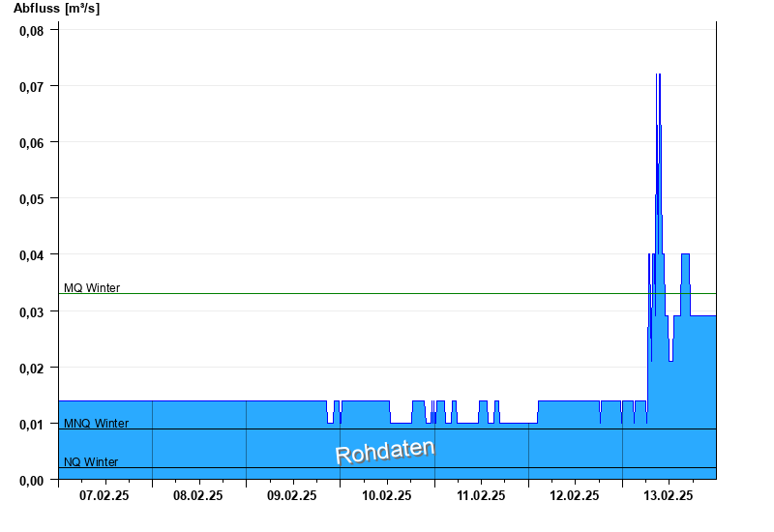Viewport: 774px width, 532px height.
Task: Click the 0,08 y-axis tick label
Action: click(x=32, y=30)
